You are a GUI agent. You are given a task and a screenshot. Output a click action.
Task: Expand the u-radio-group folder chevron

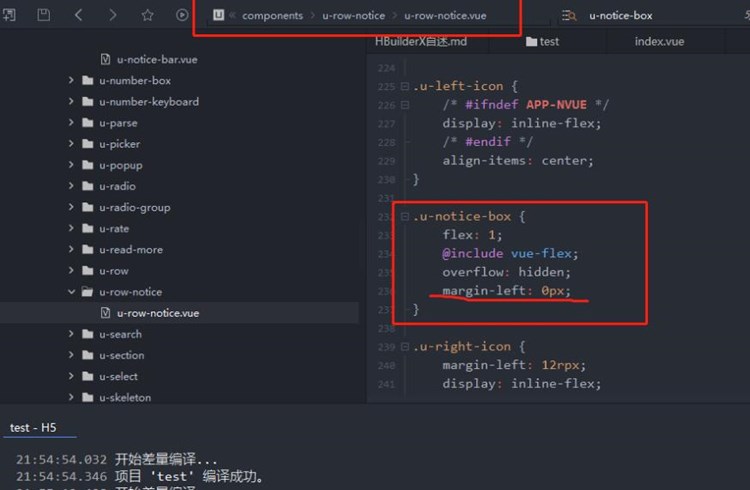tap(71, 206)
